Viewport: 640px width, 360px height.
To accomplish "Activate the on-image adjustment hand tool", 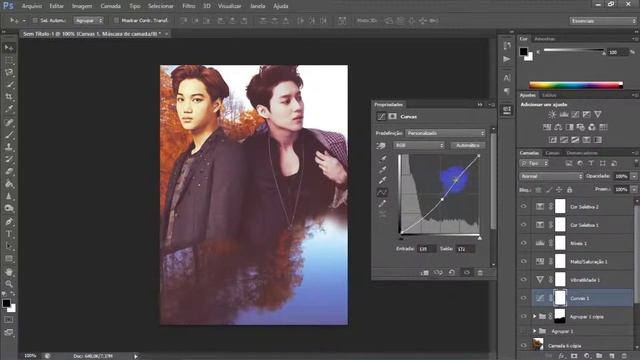I will coord(381,146).
